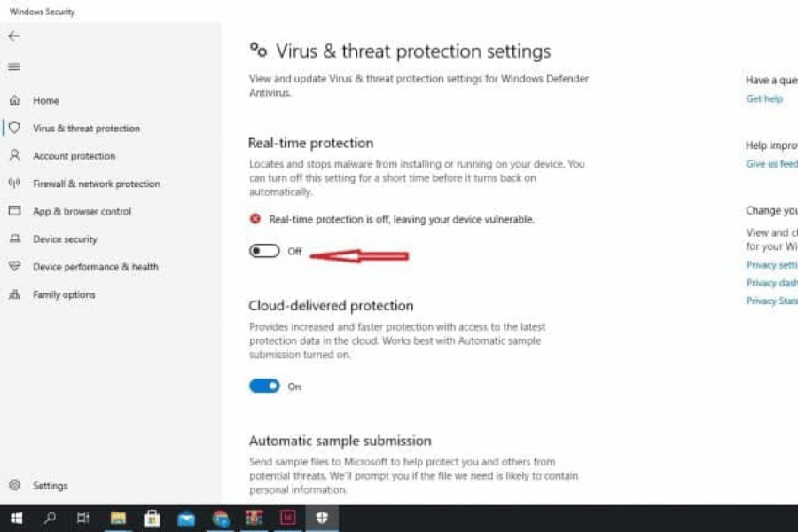798x532 pixels.
Task: Open the hamburger navigation menu
Action: (13, 67)
